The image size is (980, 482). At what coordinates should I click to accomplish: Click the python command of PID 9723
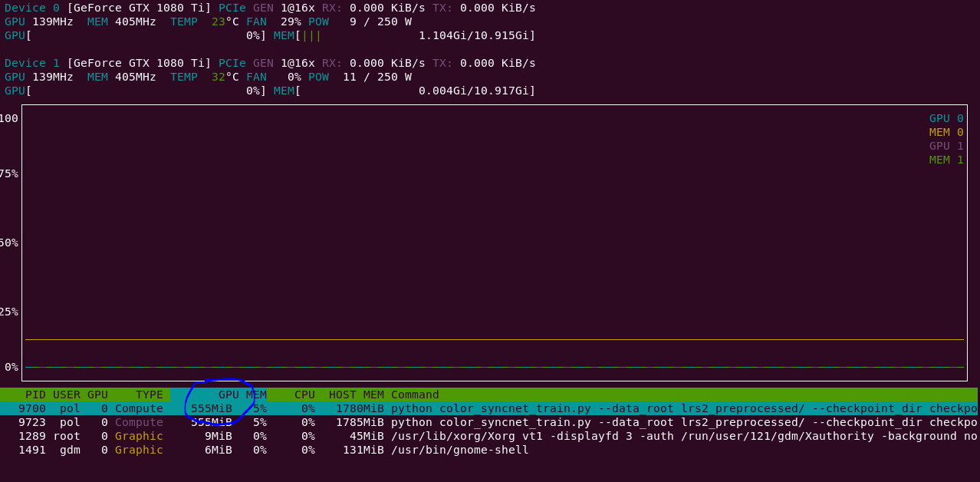[684, 422]
